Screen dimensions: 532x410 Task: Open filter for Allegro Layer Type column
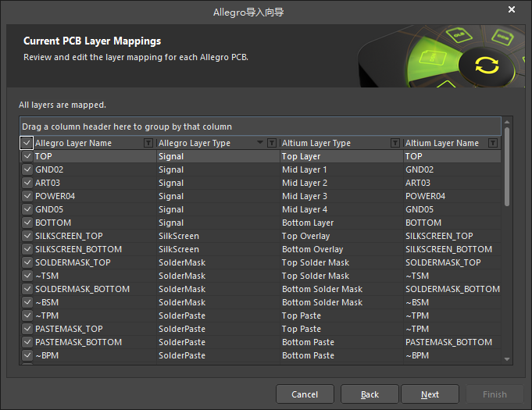tap(272, 143)
